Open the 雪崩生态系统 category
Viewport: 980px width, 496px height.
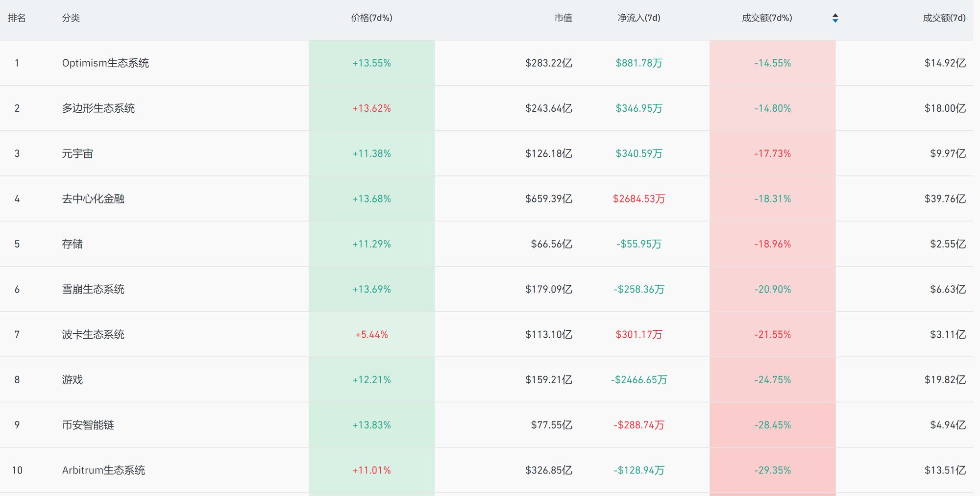tap(93, 290)
